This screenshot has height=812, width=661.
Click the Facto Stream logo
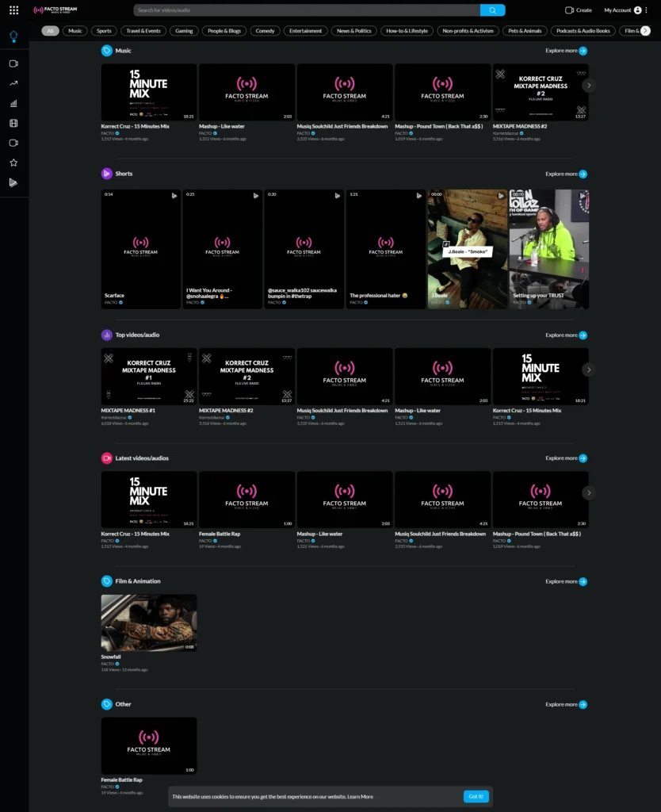(55, 10)
